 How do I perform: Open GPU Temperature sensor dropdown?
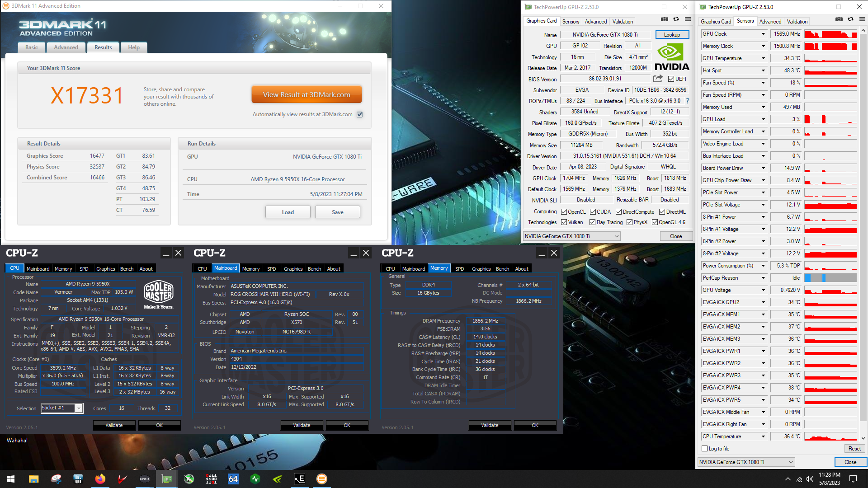[x=763, y=58]
